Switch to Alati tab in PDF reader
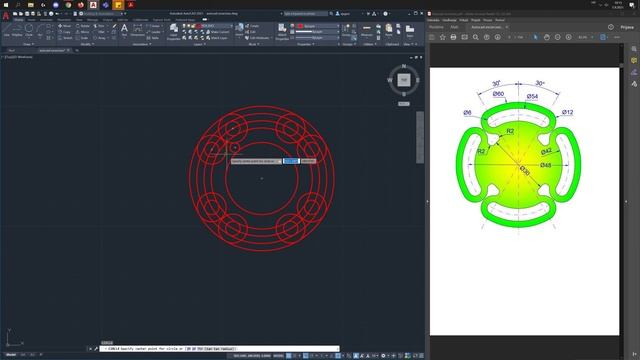 point(454,27)
